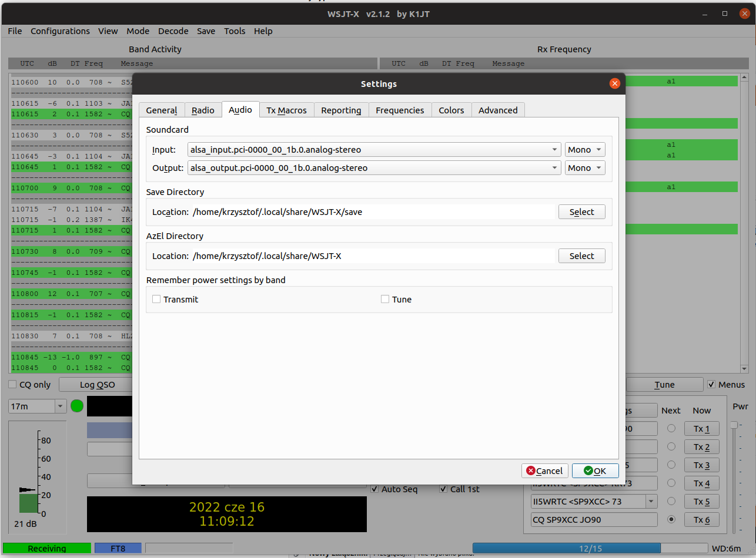Expand the soundcard Input device dropdown
756x558 pixels.
[x=374, y=150]
